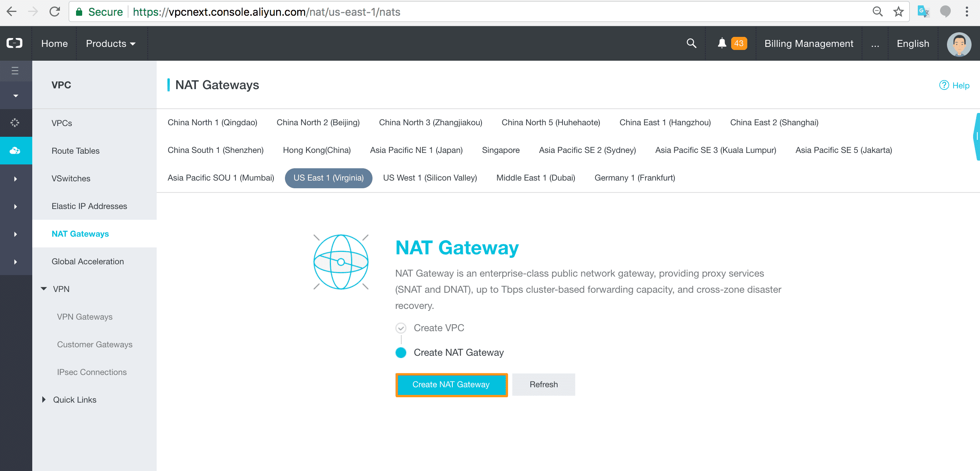Open VPCs in the sidebar
The height and width of the screenshot is (471, 980).
pyautogui.click(x=62, y=123)
